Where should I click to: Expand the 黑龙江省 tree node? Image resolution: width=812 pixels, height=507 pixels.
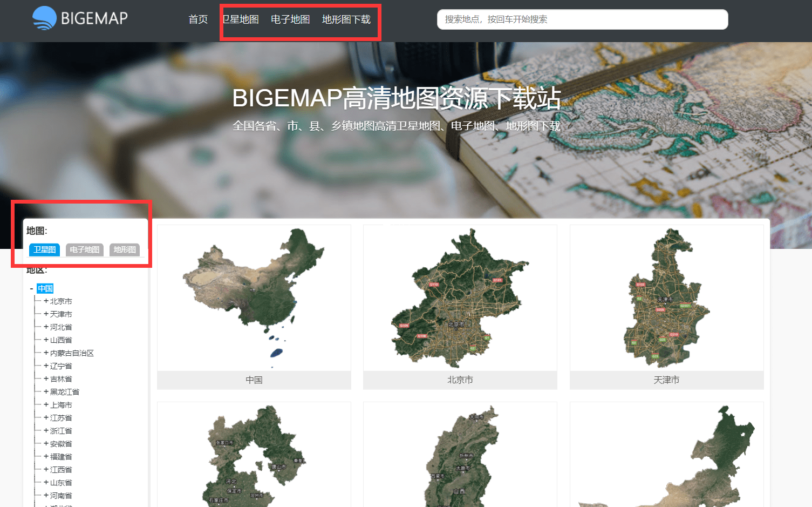(46, 391)
